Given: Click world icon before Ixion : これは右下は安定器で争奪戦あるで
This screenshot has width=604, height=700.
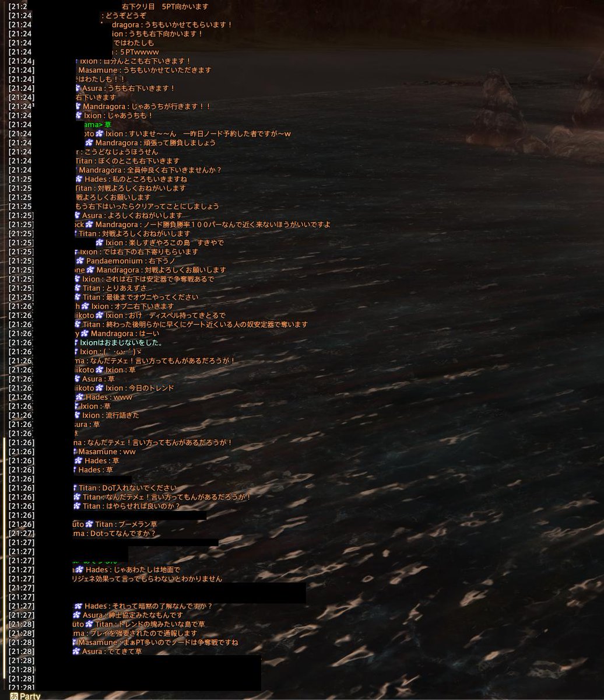Looking at the screenshot, I should 78,279.
